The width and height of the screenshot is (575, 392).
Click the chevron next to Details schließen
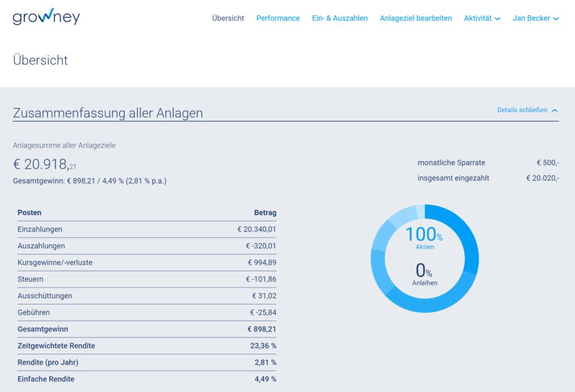click(x=555, y=111)
